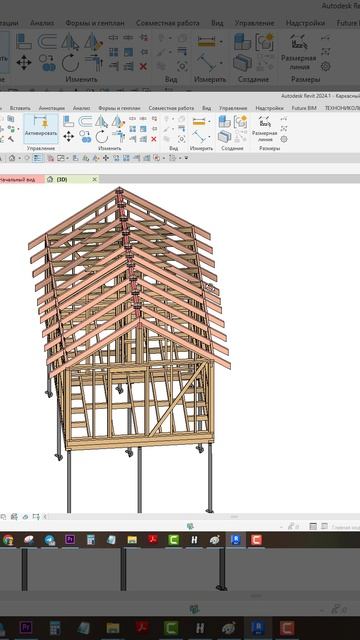
Task: Delete selection with red X icon
Action: point(153,139)
